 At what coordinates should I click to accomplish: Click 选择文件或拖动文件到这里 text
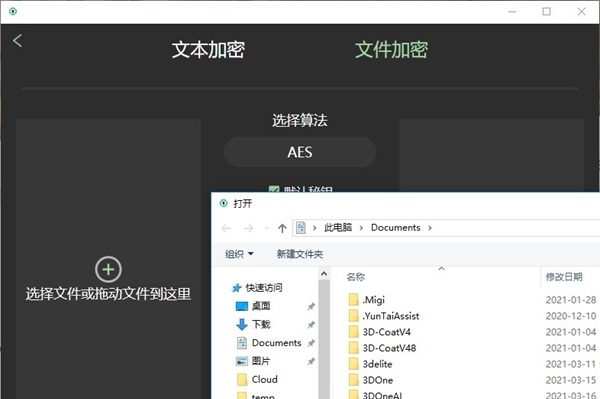pos(108,294)
